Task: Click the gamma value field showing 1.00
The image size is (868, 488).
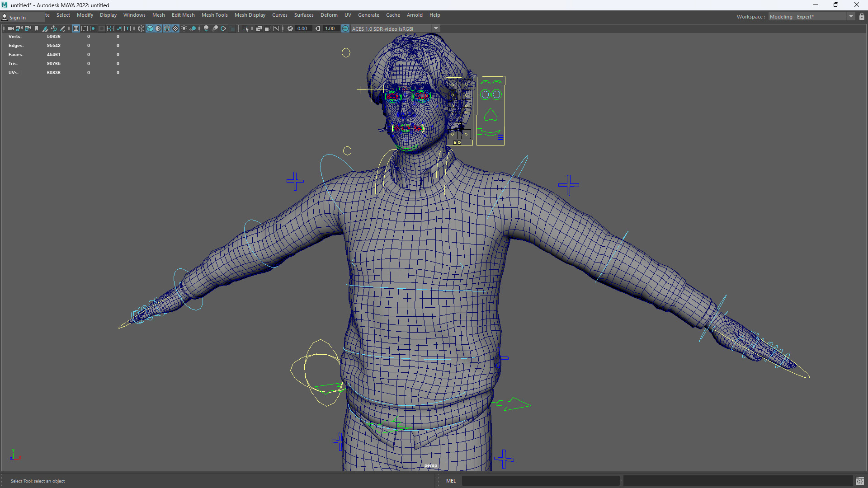Action: click(x=330, y=28)
